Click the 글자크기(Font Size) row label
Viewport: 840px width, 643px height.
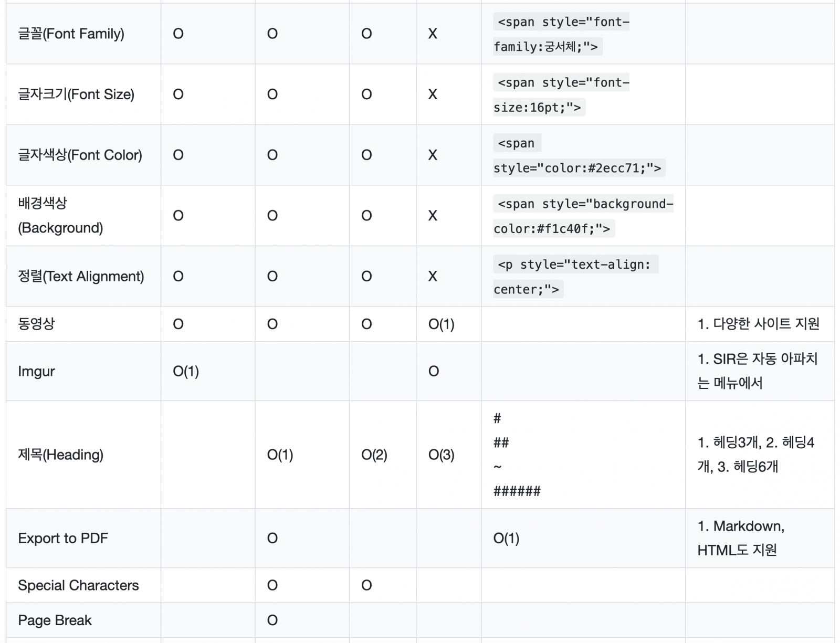point(76,94)
